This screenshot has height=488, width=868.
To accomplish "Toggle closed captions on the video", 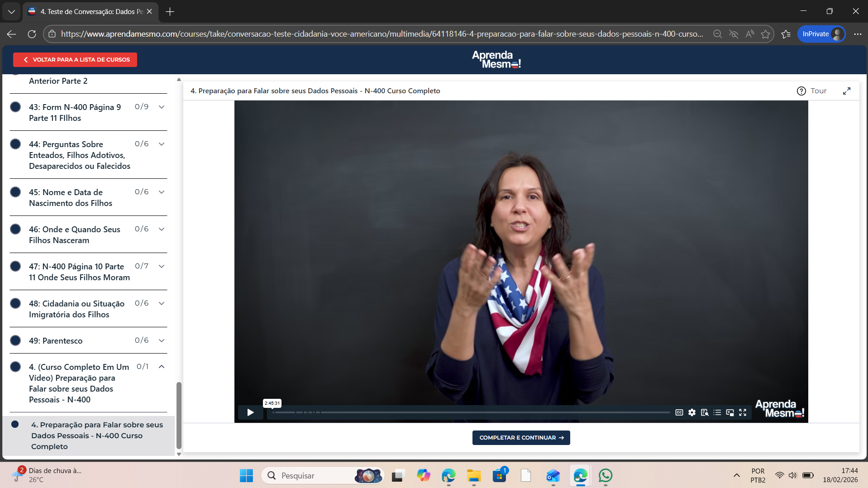I will pyautogui.click(x=679, y=412).
